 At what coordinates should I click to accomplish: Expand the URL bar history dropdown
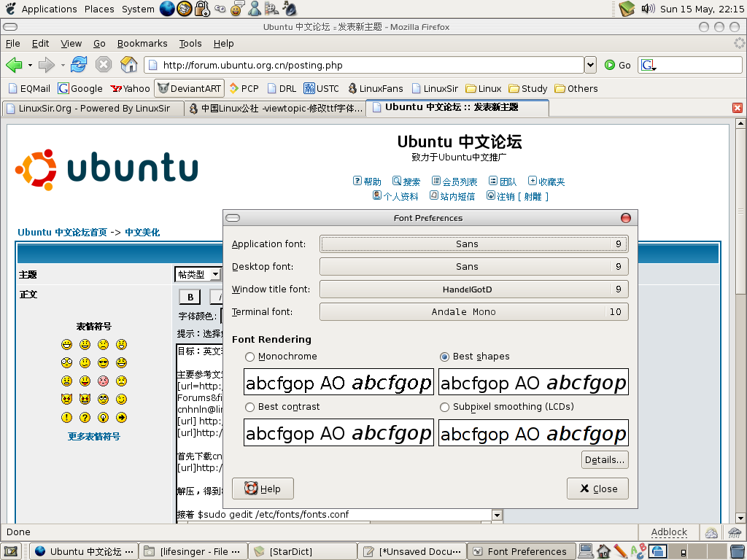coord(590,65)
